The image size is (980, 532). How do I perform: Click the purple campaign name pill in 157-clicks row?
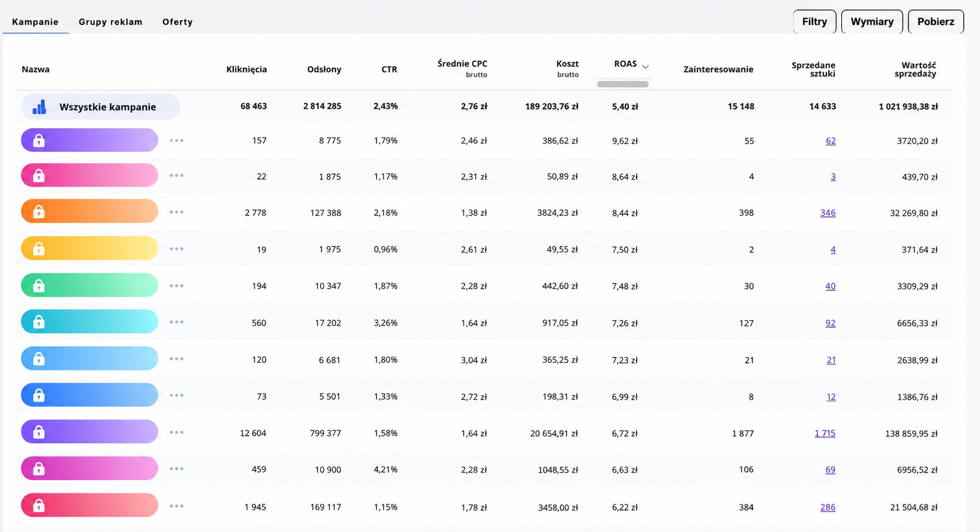click(89, 140)
